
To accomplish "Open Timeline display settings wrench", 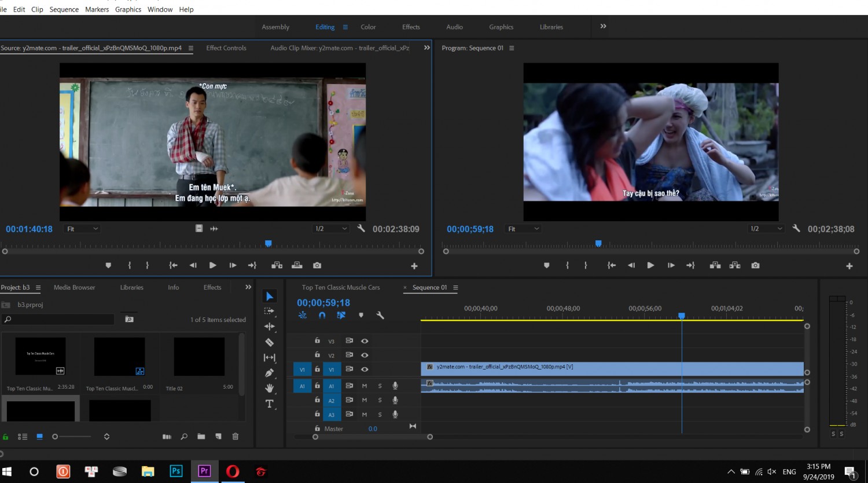I will tap(380, 316).
